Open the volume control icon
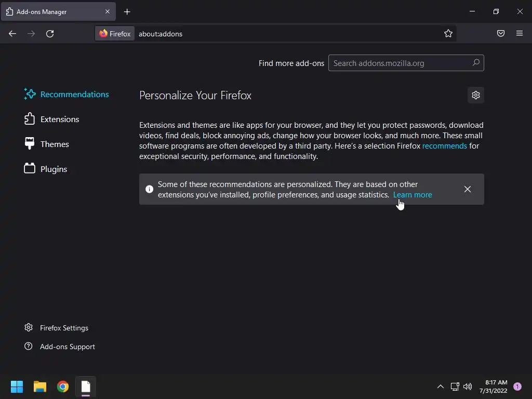Viewport: 532px width, 399px height. [468, 387]
